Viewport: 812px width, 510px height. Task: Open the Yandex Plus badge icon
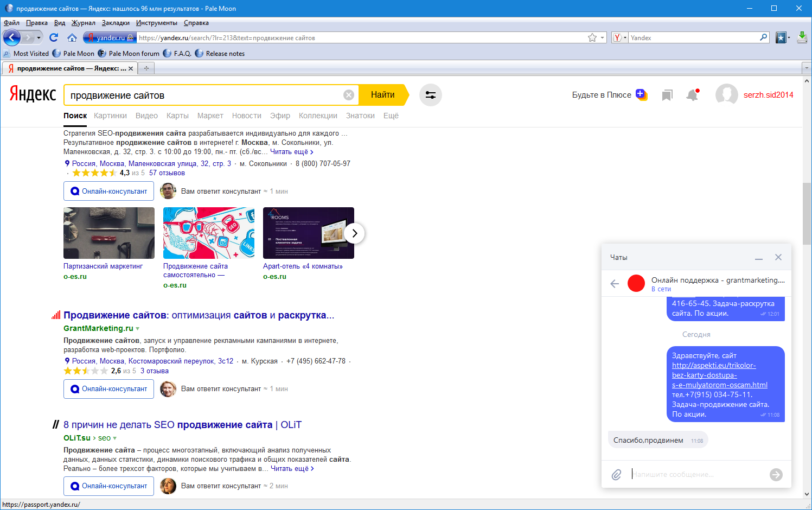[x=641, y=94]
